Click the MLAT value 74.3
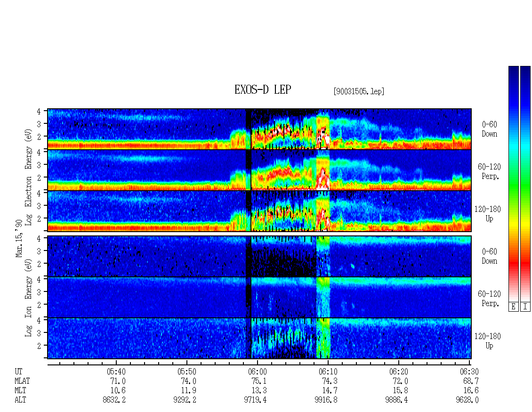Image resolution: width=532 pixels, height=412 pixels. (330, 381)
